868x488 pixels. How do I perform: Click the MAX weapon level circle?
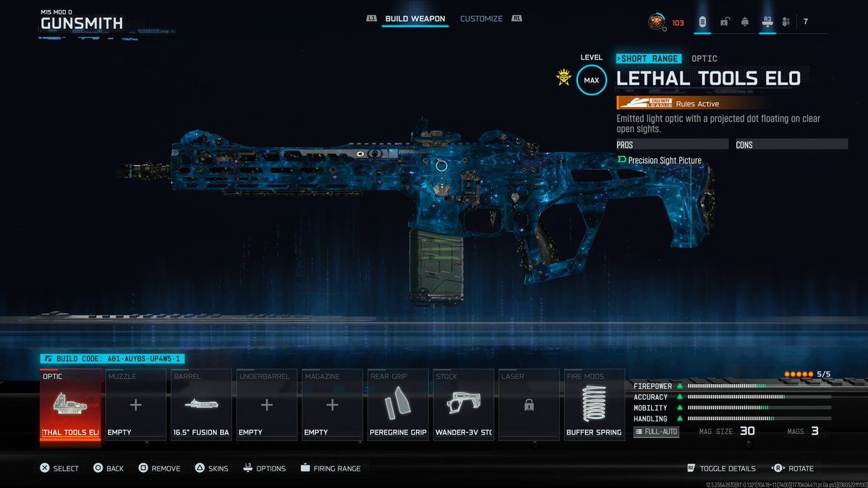coord(591,80)
